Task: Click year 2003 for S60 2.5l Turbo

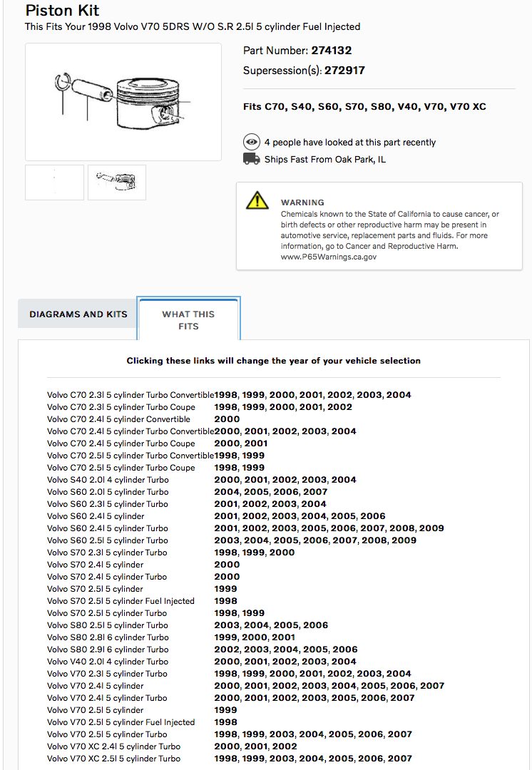Action: pyautogui.click(x=227, y=540)
